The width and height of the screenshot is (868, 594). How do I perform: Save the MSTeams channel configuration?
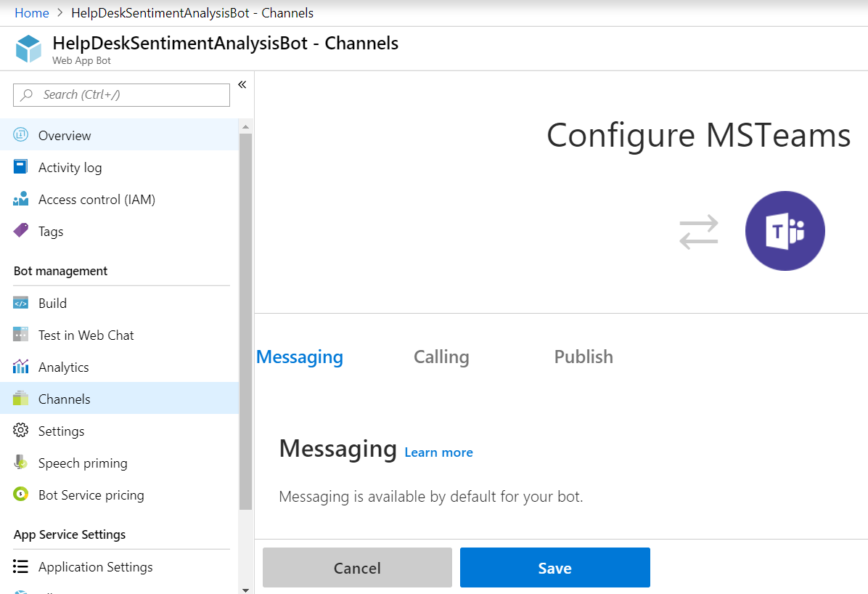point(554,568)
